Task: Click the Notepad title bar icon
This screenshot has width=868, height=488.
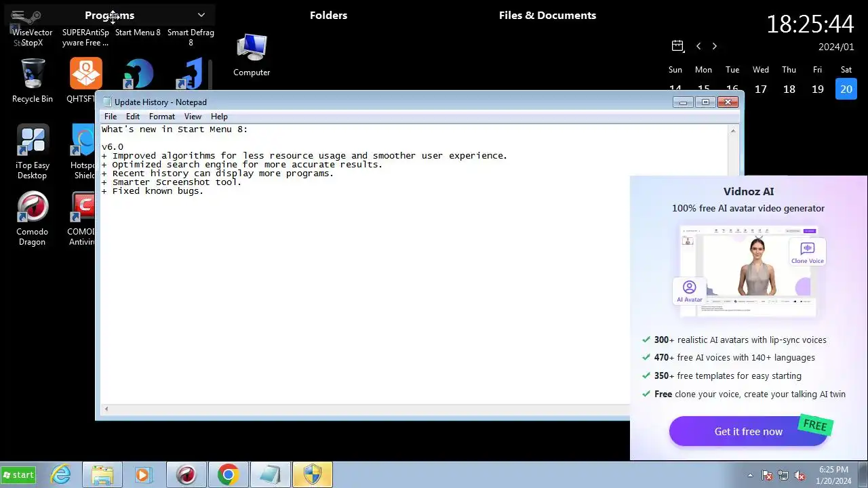Action: (106, 102)
